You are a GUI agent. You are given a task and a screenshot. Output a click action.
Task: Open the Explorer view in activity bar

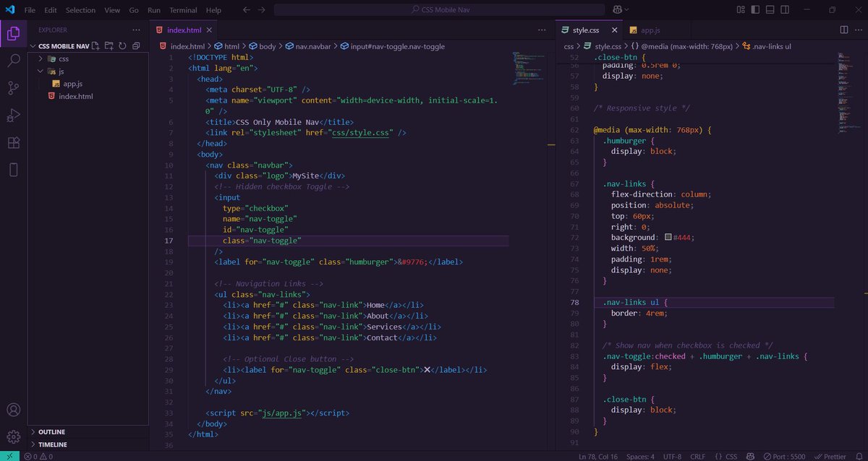13,33
